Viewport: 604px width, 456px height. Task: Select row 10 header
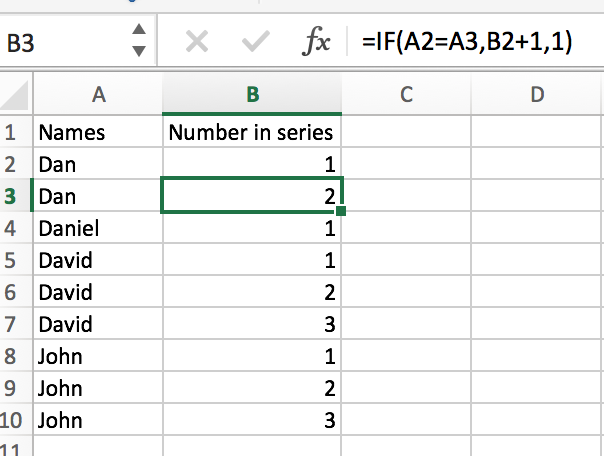pyautogui.click(x=14, y=420)
